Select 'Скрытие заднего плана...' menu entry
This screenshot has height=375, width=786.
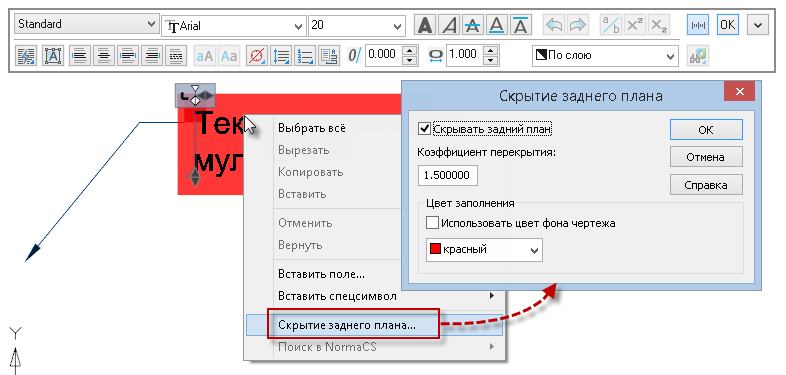[x=374, y=325]
